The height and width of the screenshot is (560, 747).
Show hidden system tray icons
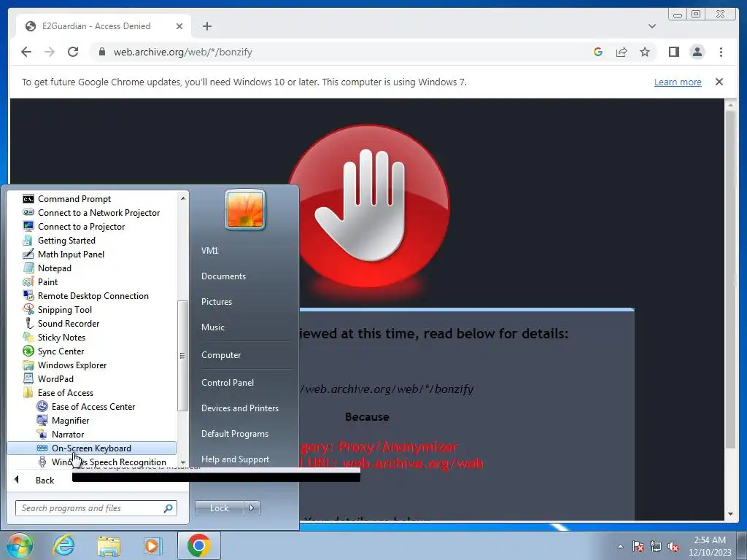[620, 546]
